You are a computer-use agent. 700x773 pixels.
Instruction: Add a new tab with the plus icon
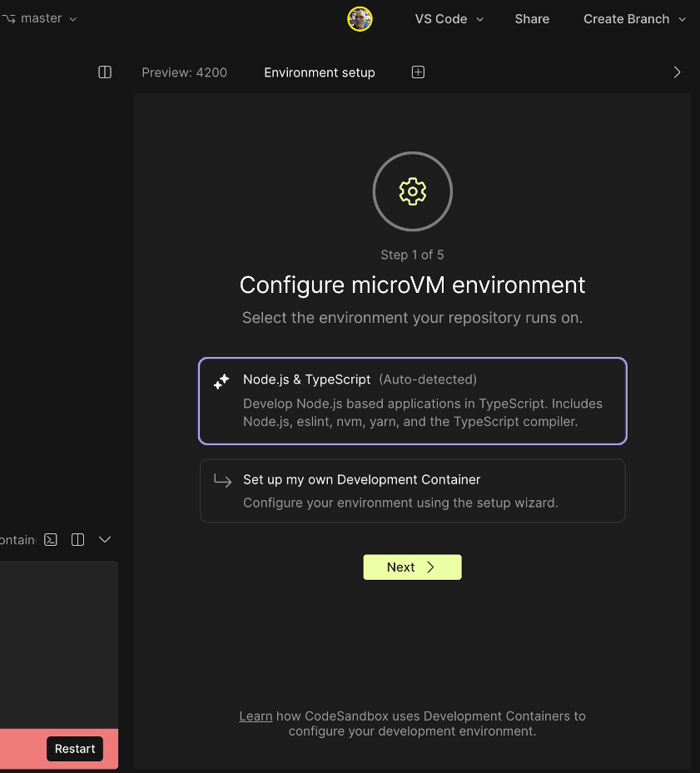418,72
